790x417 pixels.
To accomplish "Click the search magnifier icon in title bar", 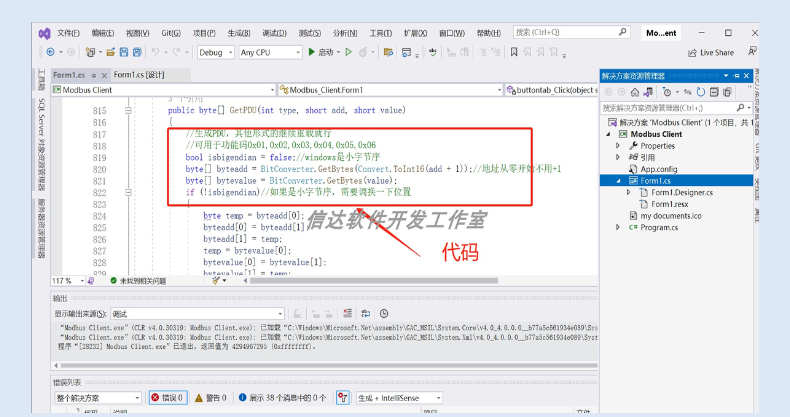I will [x=623, y=32].
